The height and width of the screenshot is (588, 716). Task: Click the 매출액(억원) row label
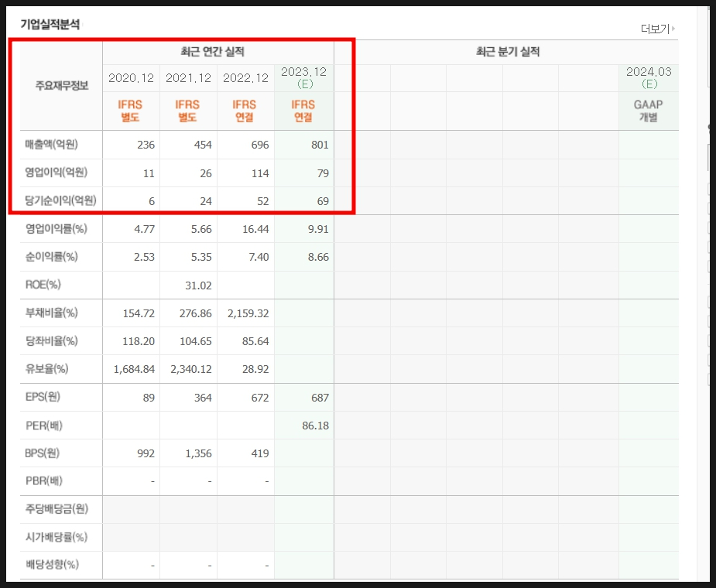pyautogui.click(x=52, y=144)
